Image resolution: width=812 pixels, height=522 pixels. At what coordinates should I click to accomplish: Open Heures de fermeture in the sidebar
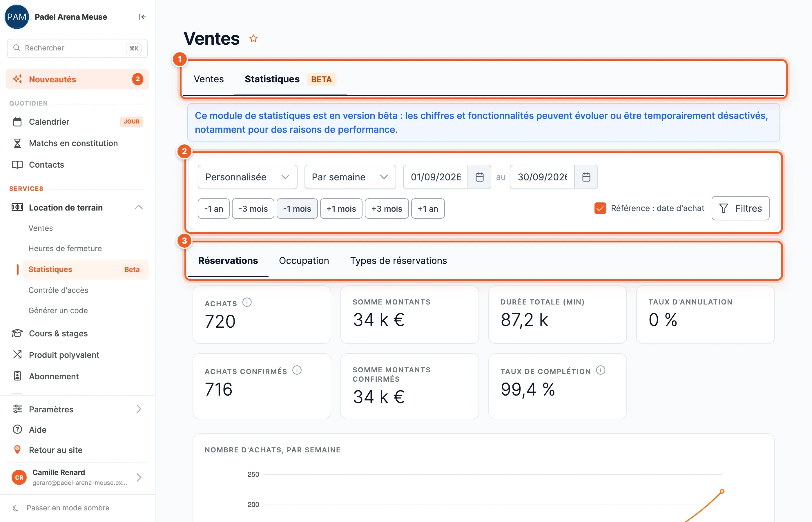tap(65, 249)
